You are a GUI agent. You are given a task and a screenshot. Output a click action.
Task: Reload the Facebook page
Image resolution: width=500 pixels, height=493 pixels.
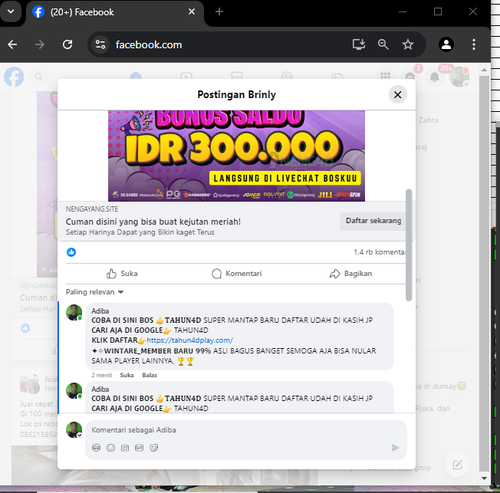68,44
